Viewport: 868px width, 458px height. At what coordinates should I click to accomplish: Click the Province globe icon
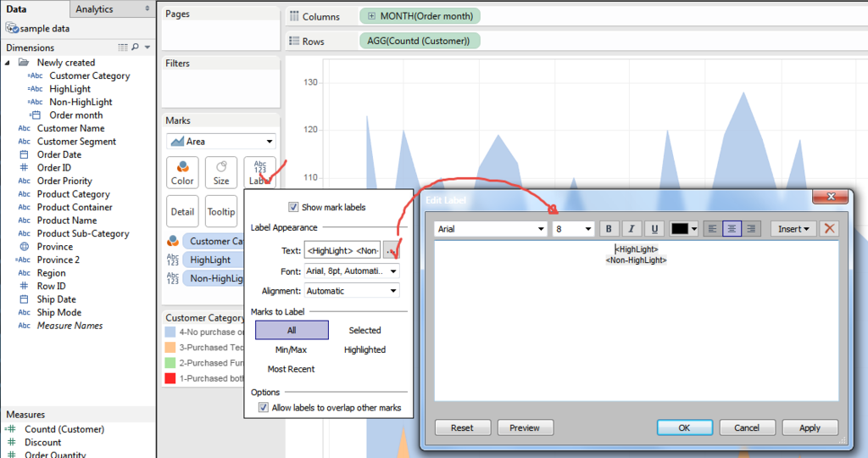(x=25, y=247)
